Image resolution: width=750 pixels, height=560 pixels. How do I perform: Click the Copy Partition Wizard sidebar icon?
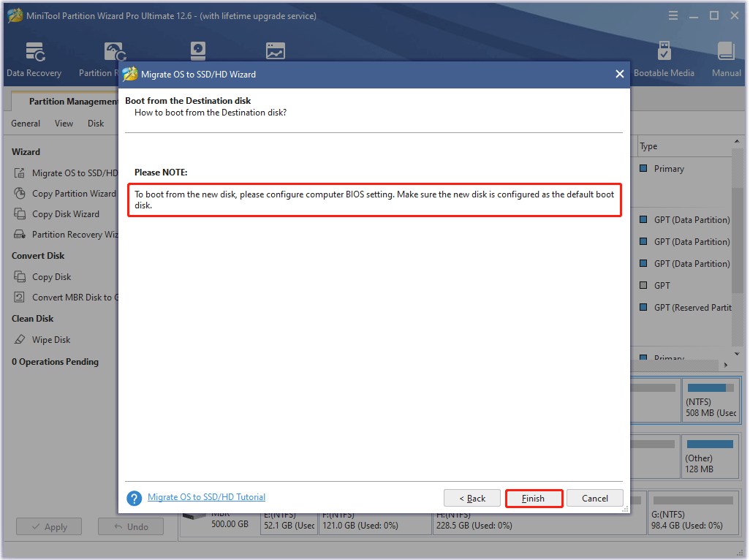[x=19, y=193]
